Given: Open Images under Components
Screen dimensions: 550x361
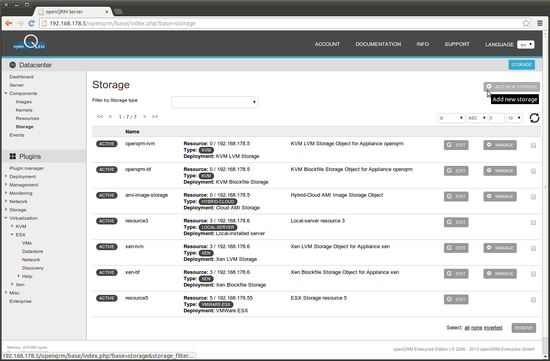Looking at the screenshot, I should [24, 102].
